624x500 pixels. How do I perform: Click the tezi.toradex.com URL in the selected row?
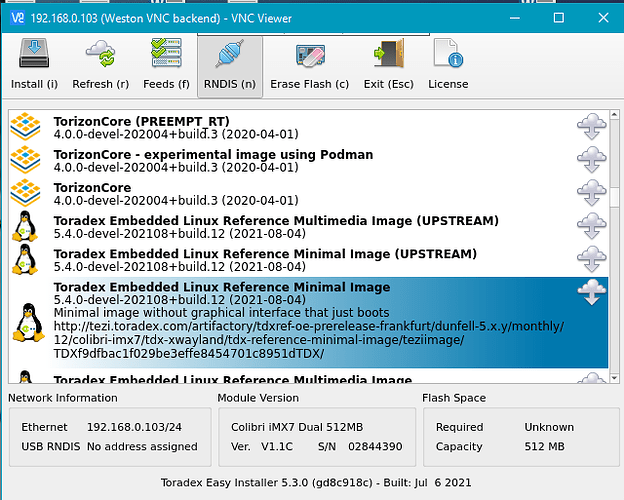[309, 340]
